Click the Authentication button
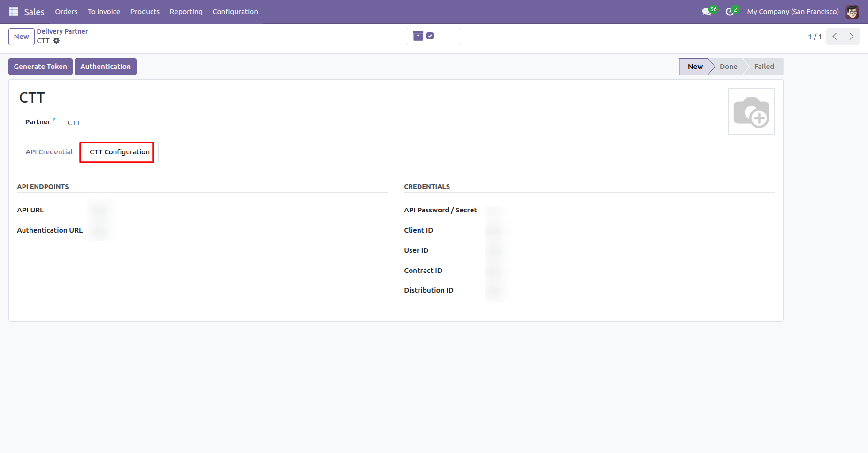 tap(106, 67)
